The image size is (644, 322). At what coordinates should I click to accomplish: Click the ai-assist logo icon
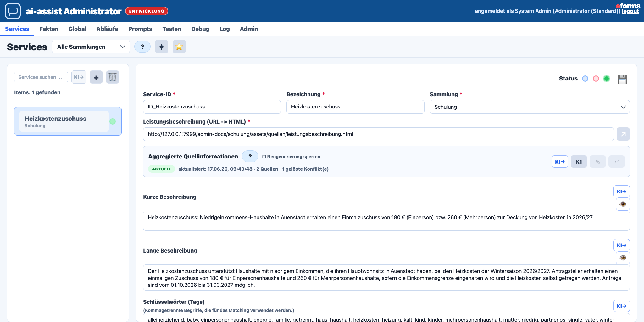pyautogui.click(x=13, y=11)
